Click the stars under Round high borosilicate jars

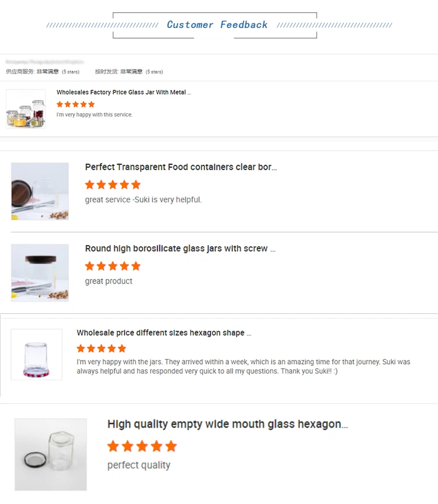tap(113, 266)
